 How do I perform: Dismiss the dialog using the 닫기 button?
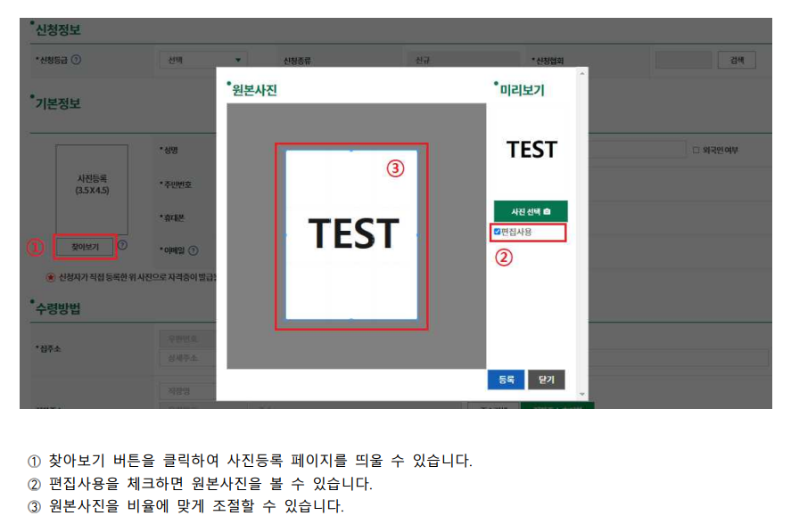click(546, 379)
